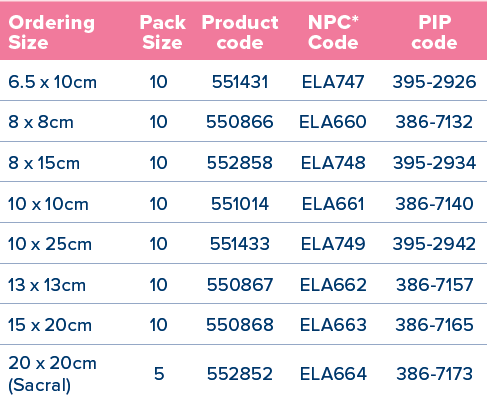
Task: Select the 6.5 x 10cm size cell
Action: click(52, 82)
